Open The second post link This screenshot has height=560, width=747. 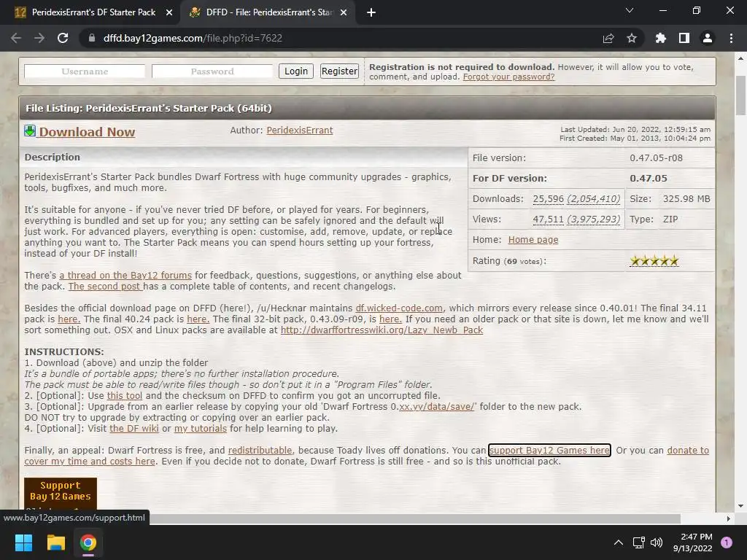[104, 286]
